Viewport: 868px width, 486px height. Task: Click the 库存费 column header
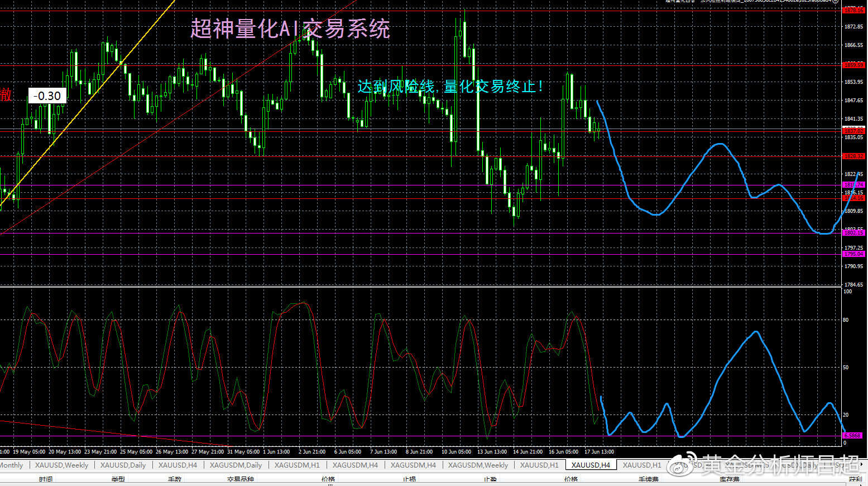[730, 479]
